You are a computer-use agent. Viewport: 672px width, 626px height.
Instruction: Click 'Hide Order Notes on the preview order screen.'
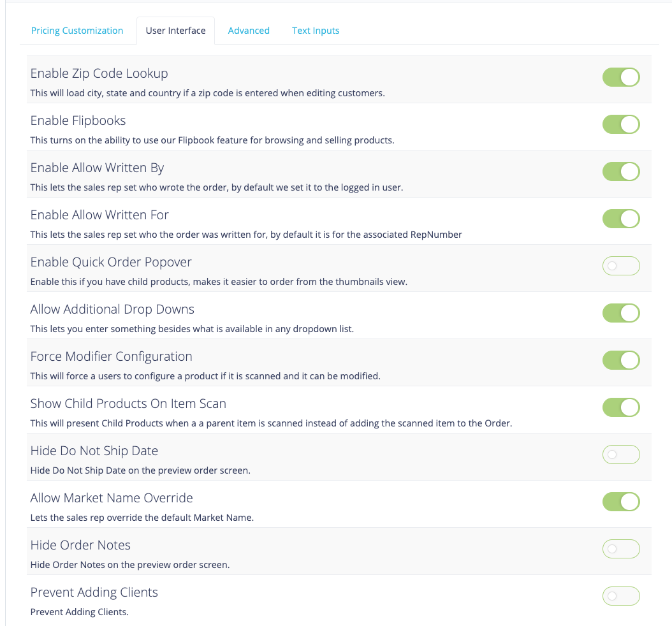[130, 564]
